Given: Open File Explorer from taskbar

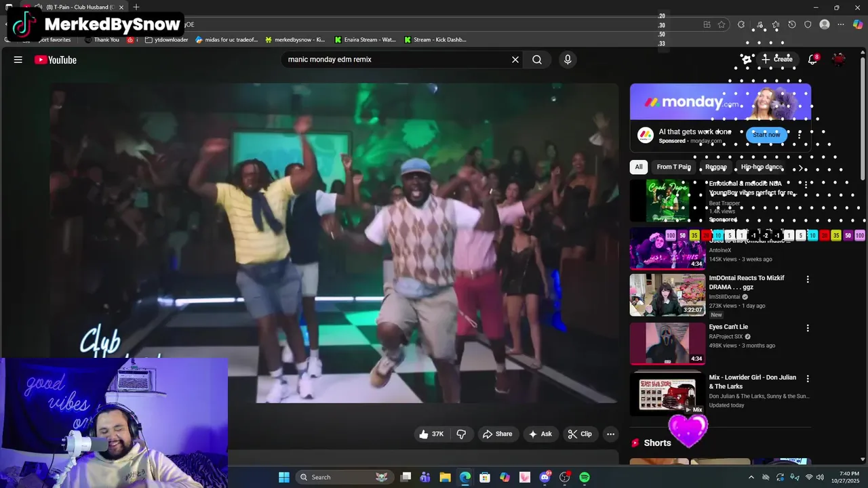Looking at the screenshot, I should click(445, 477).
